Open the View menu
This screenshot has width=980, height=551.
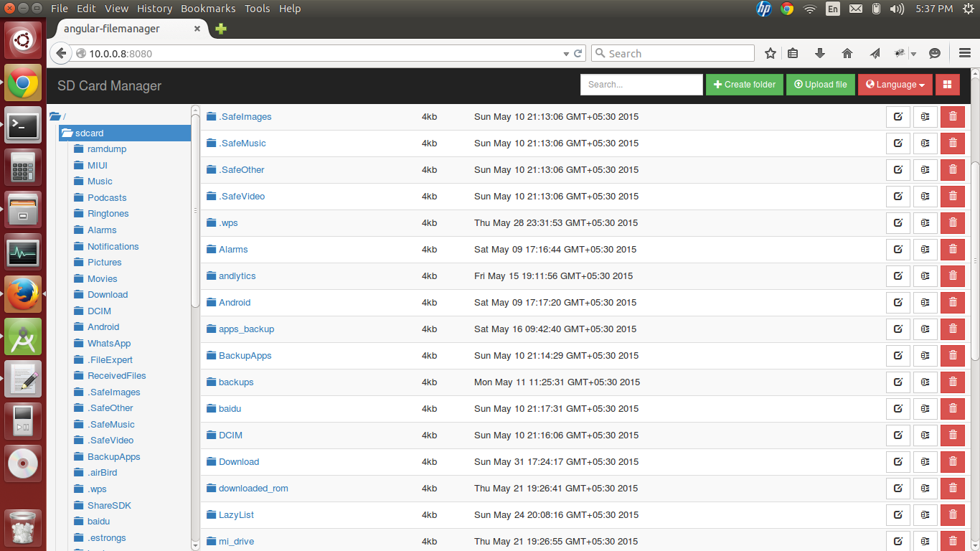[116, 9]
